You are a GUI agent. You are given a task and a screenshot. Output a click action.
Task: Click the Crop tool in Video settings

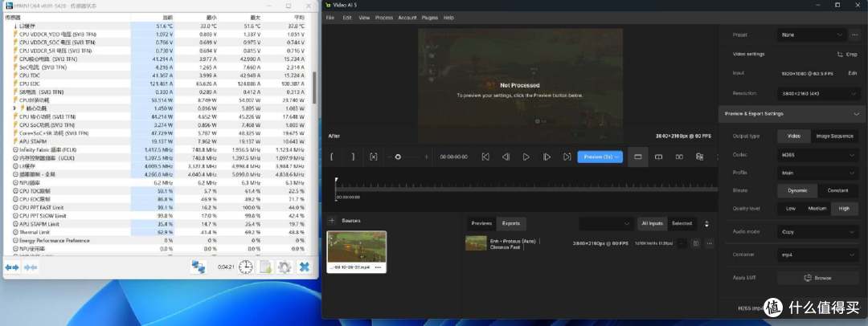click(x=847, y=55)
